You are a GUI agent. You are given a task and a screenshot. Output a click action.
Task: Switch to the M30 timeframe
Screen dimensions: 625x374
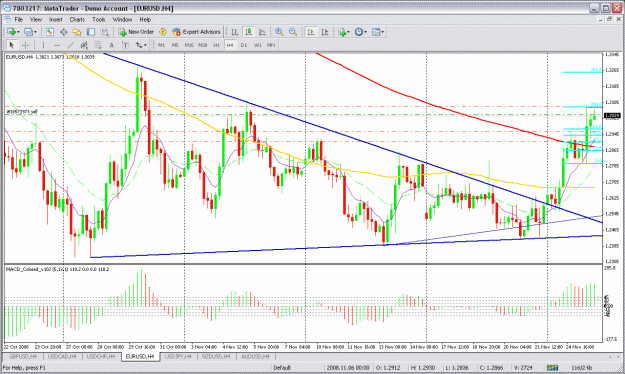[202, 45]
